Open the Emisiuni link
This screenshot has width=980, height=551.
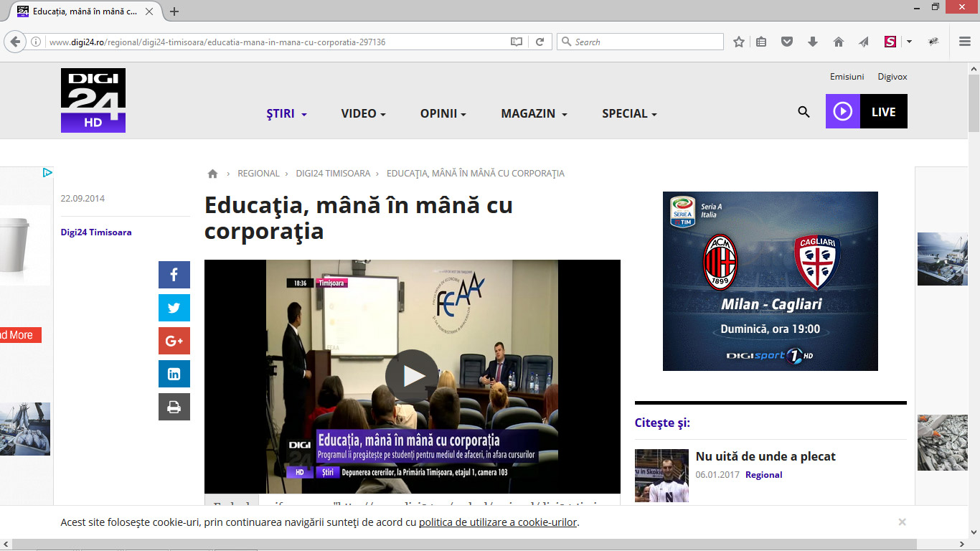coord(847,77)
